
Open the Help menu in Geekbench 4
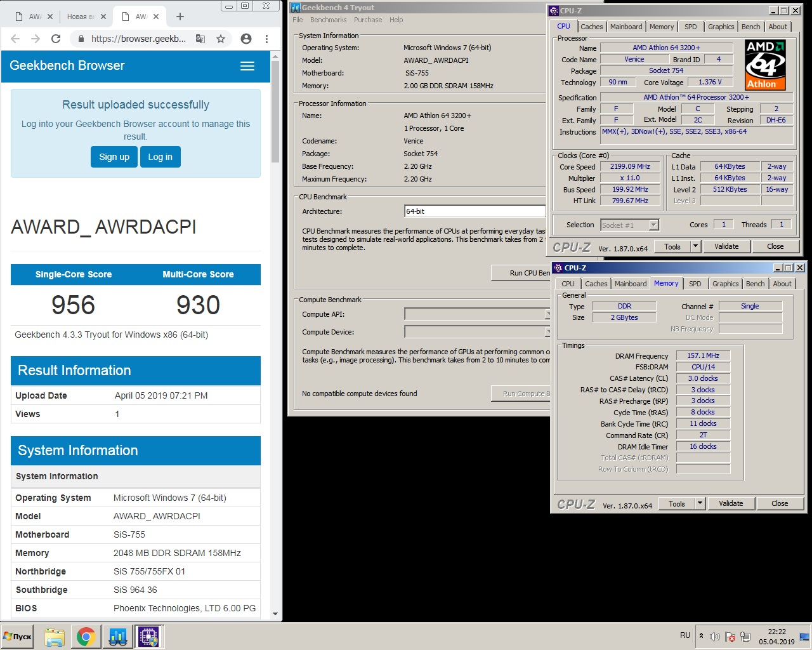pos(396,20)
